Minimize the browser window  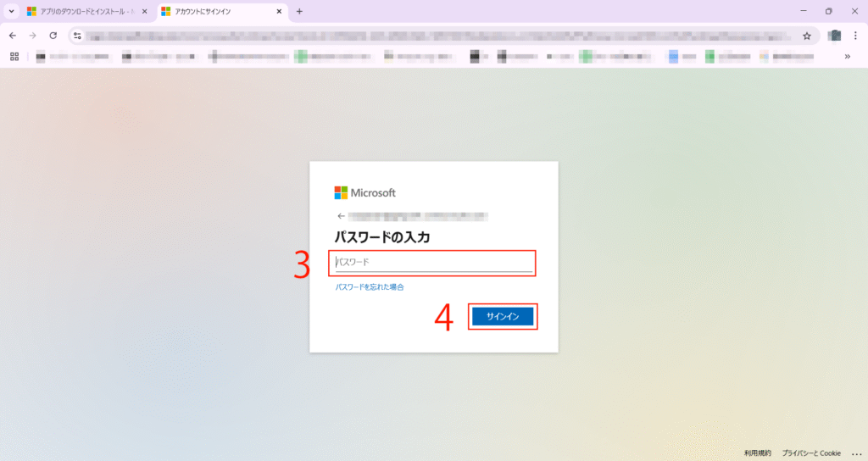[804, 11]
